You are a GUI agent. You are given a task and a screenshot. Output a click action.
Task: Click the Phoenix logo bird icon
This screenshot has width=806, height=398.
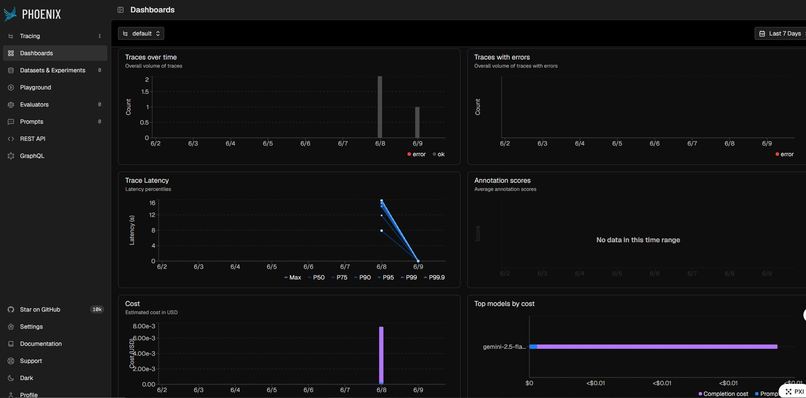pos(10,14)
